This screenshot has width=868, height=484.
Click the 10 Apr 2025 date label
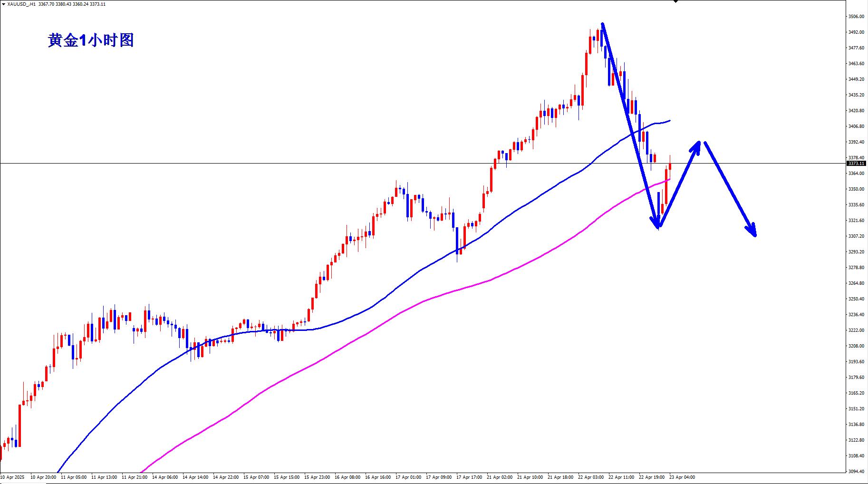[x=13, y=477]
